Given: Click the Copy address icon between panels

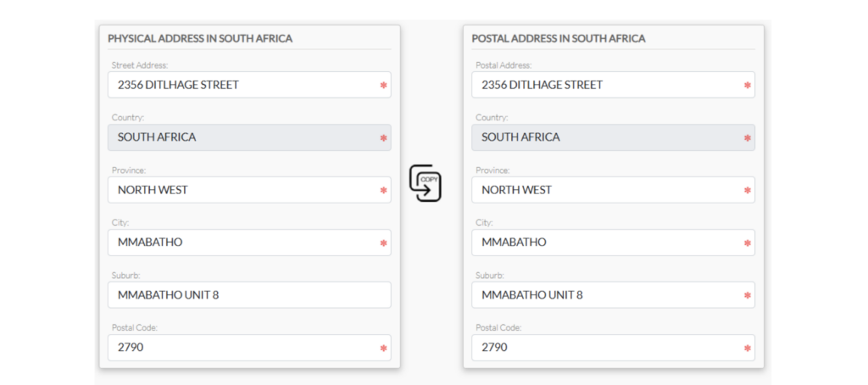Looking at the screenshot, I should [426, 183].
